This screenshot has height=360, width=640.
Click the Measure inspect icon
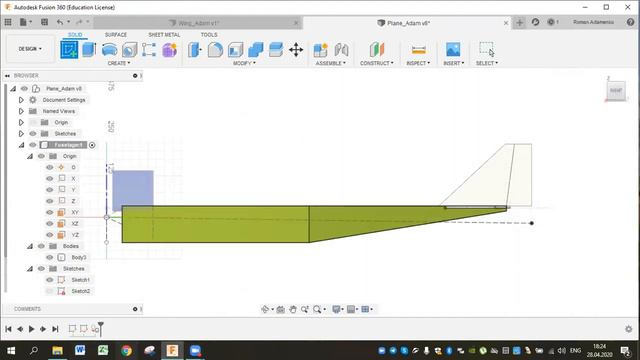tap(419, 50)
